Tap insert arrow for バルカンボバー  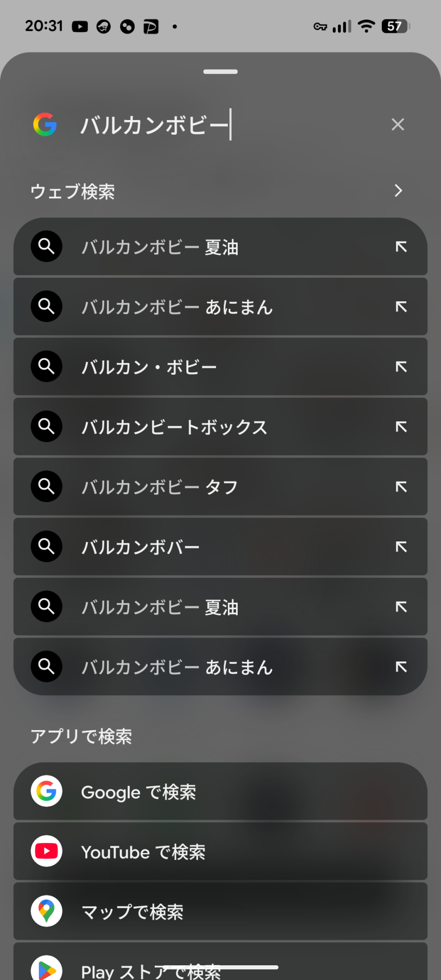coord(401,547)
